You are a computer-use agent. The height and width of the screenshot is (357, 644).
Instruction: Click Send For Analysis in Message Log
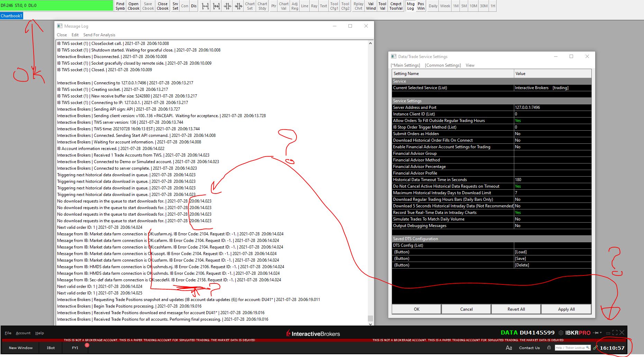click(x=99, y=35)
